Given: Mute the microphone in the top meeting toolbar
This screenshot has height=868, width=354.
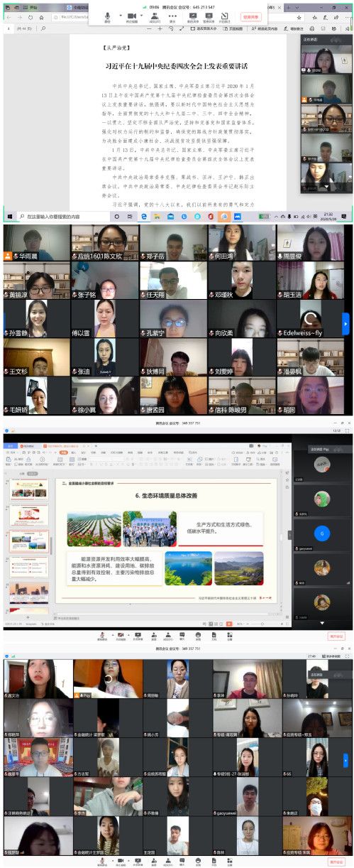Looking at the screenshot, I should click(x=109, y=17).
